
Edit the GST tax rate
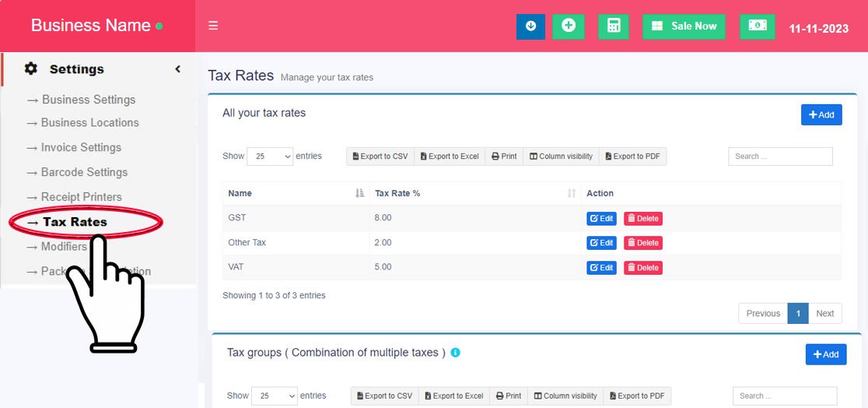(x=601, y=219)
